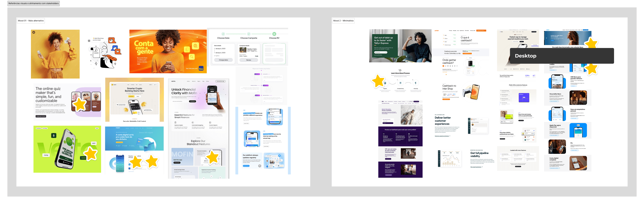Image resolution: width=644 pixels, height=204 pixels.
Task: Click the Download Free App button on Mofin
Action: 220,81
